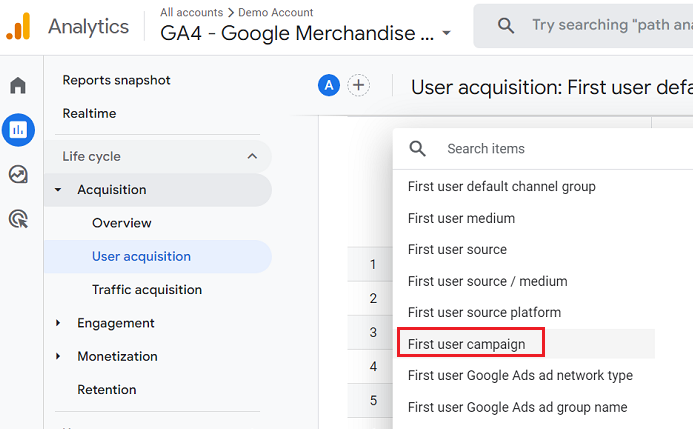Select the Reports bar chart icon
The height and width of the screenshot is (429, 693).
click(x=18, y=130)
